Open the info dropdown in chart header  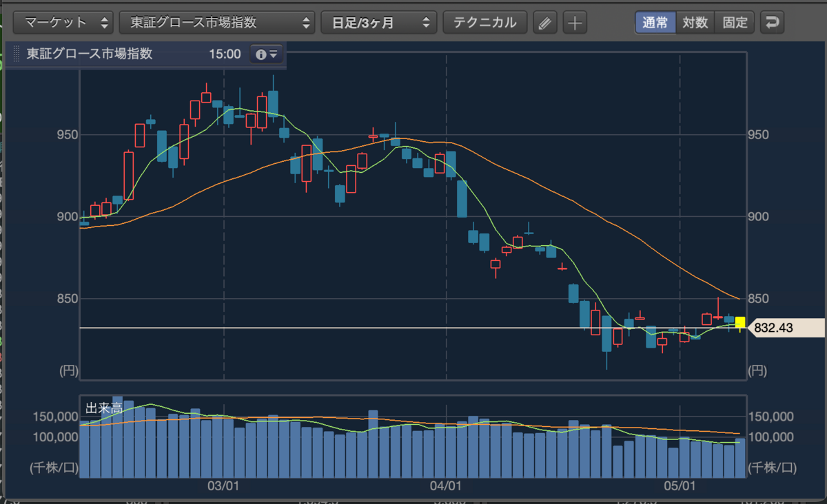click(x=266, y=54)
